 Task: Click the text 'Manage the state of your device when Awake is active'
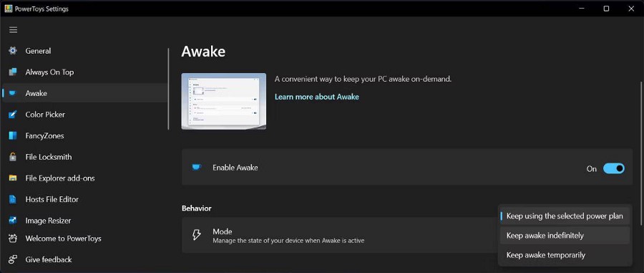click(x=288, y=241)
